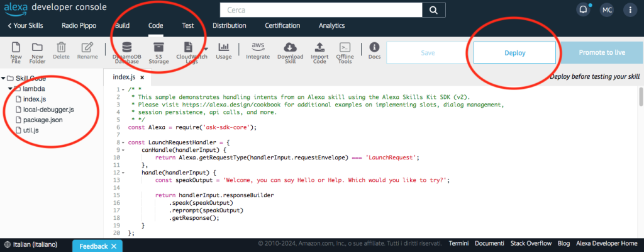This screenshot has height=252, width=644.
Task: Switch to the Build tab
Action: pyautogui.click(x=122, y=26)
